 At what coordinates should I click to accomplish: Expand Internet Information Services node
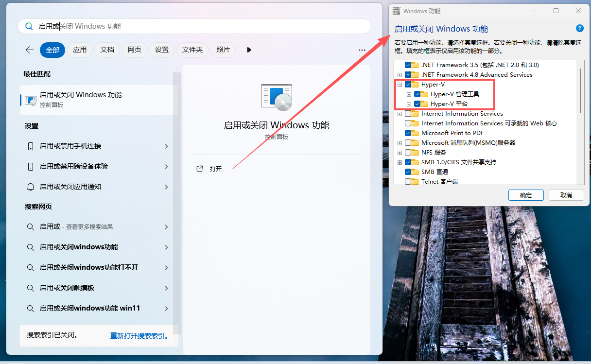coord(400,114)
